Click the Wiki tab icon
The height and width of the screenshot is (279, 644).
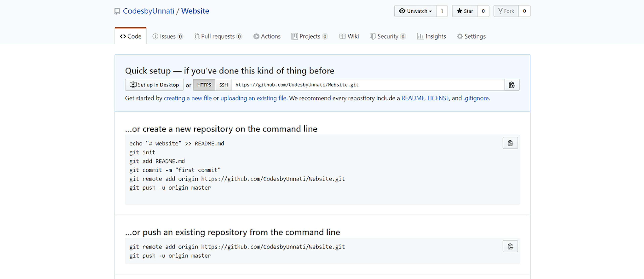coord(342,36)
